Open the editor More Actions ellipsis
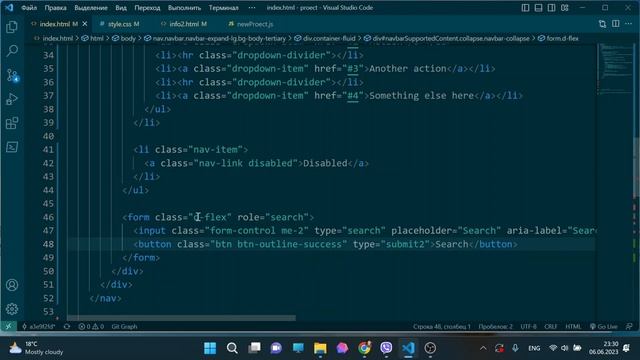This screenshot has height=360, width=640. click(629, 24)
